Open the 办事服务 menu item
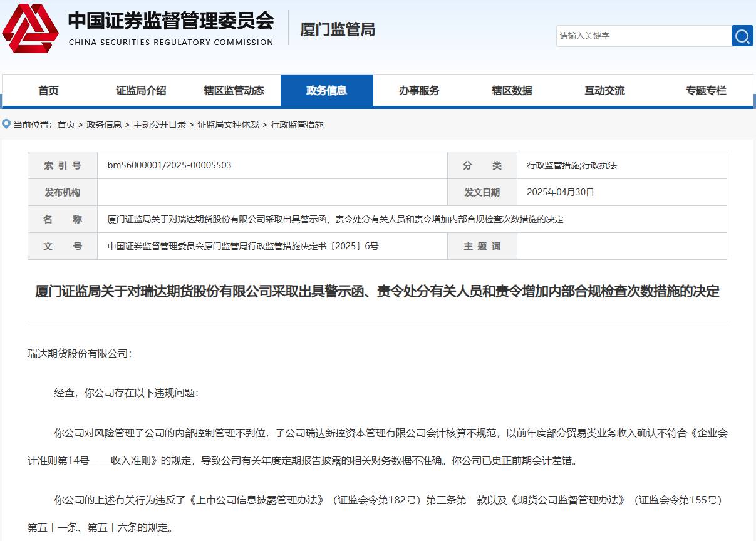The image size is (756, 541). click(x=419, y=91)
